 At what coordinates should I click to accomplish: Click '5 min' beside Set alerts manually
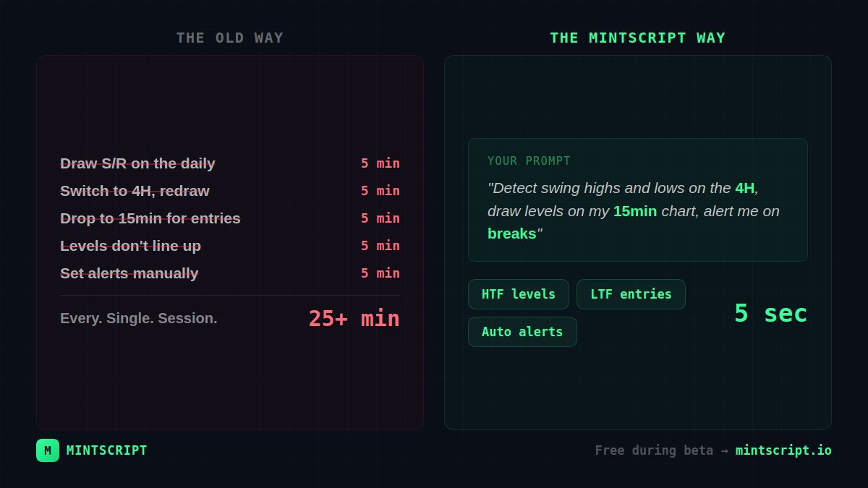pyautogui.click(x=380, y=273)
